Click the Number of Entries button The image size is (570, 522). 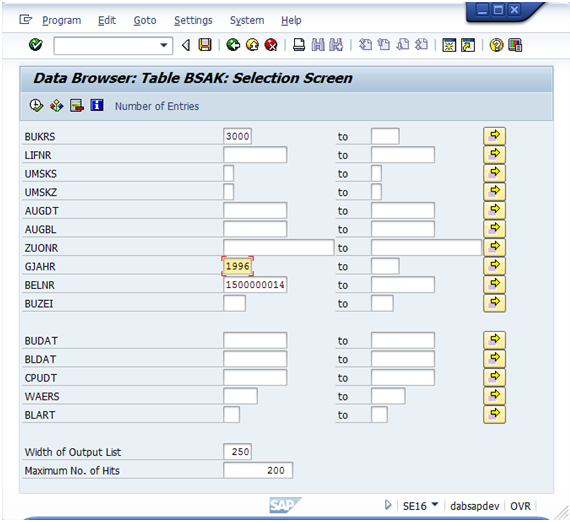coord(157,106)
